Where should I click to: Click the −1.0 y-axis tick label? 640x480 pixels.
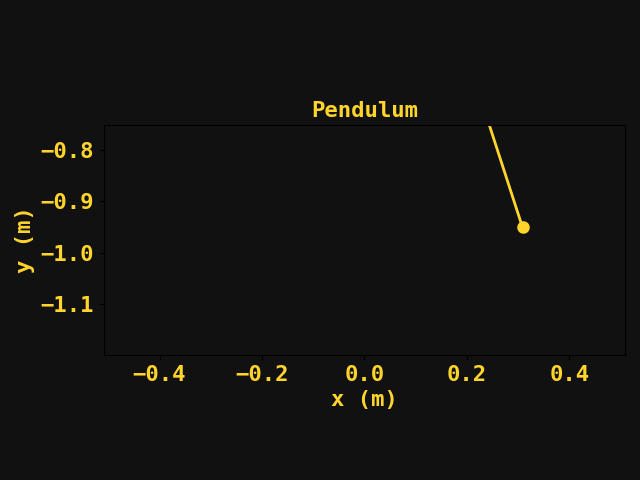click(66, 254)
